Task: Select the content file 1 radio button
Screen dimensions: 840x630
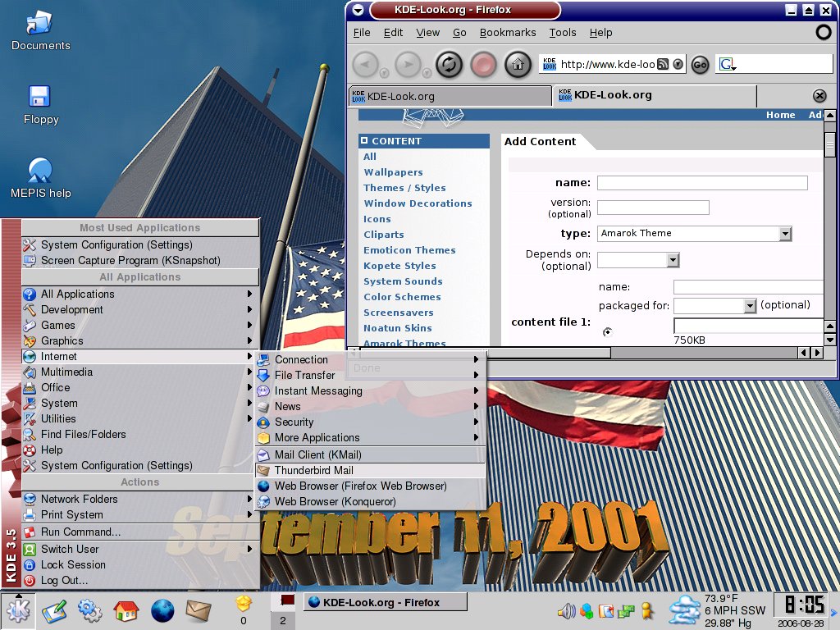Action: pos(607,332)
